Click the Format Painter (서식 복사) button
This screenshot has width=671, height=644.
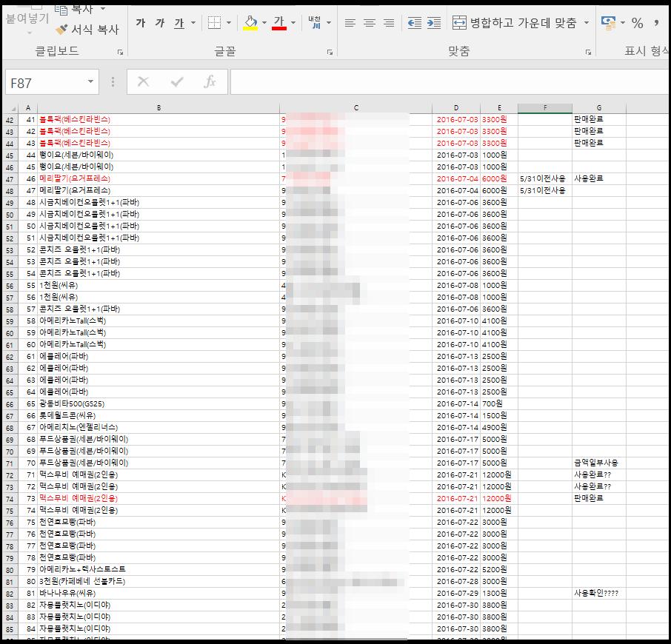click(x=87, y=30)
